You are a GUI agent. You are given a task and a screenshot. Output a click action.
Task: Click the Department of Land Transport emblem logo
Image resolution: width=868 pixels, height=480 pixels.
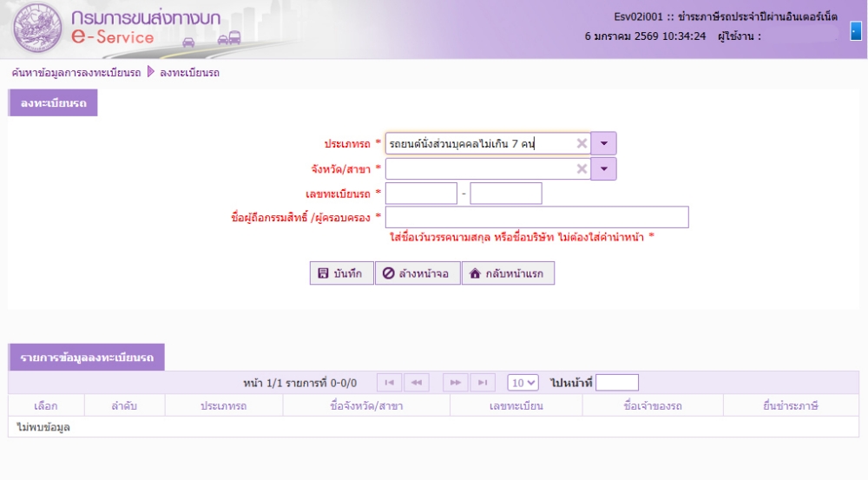[x=37, y=28]
